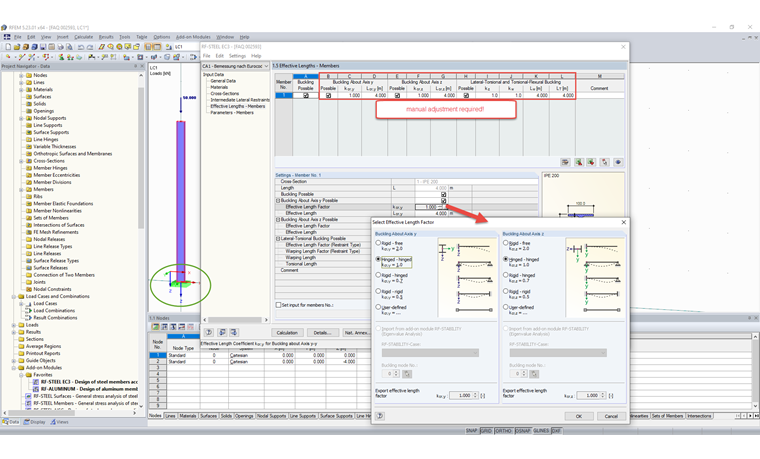Click Project Navigator vertical scrollbar
Viewport: 760px width, 459px height.
click(x=141, y=158)
